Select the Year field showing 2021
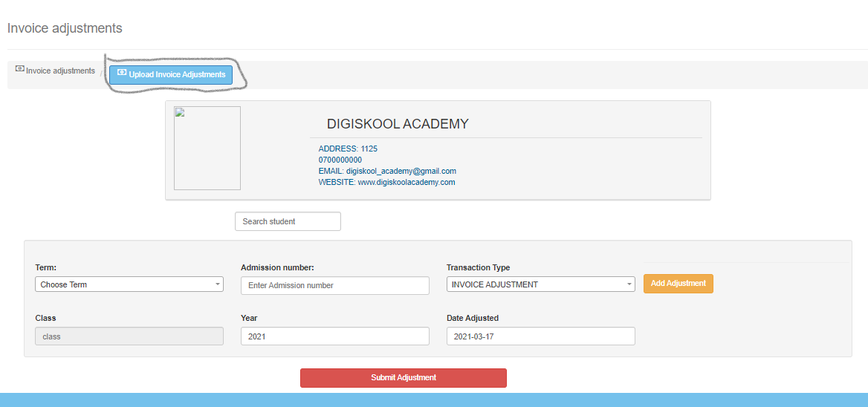This screenshot has width=868, height=407. pos(334,336)
